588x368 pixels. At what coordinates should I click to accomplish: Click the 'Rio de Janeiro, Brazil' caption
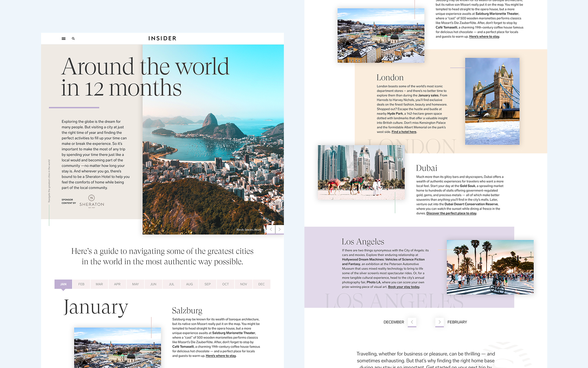click(249, 230)
